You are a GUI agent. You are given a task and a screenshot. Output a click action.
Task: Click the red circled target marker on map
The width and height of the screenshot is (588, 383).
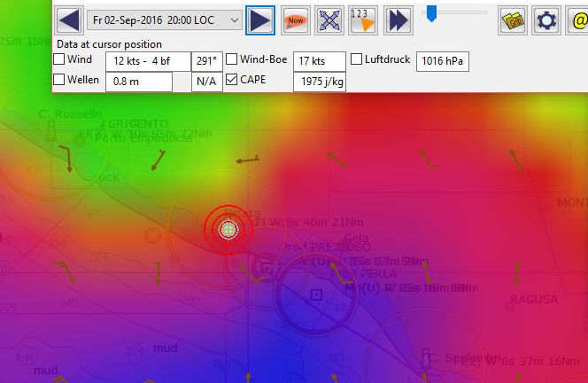coord(228,230)
